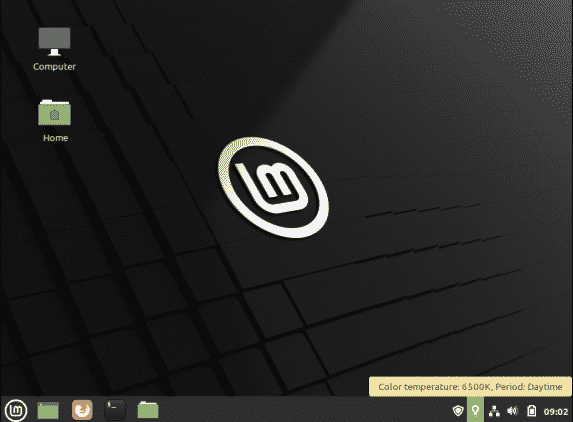Select the Computer monitor desktop icon
This screenshot has height=422, width=573.
point(54,41)
